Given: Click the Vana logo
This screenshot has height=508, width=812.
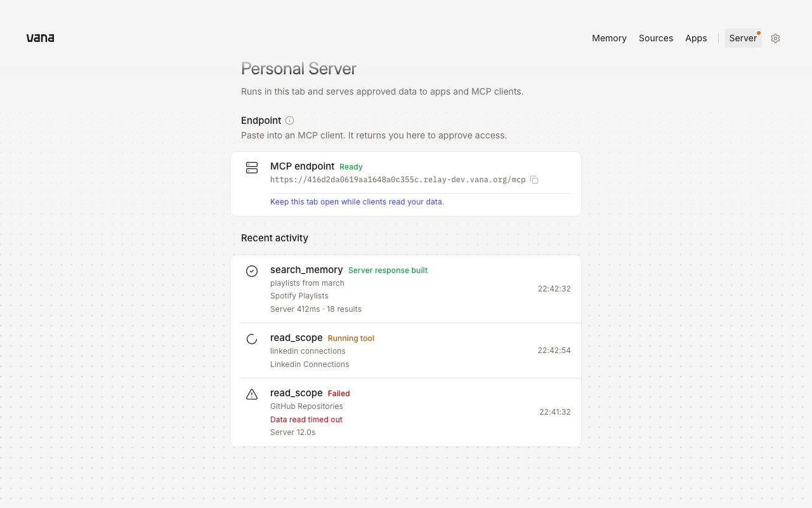Looking at the screenshot, I should click(x=40, y=38).
